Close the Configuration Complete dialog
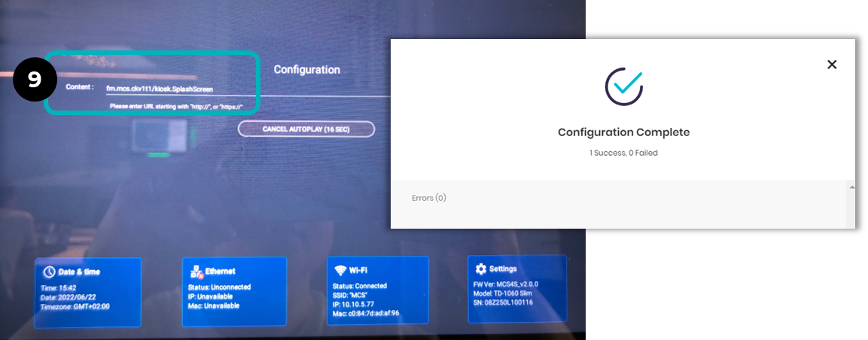Image resolution: width=868 pixels, height=340 pixels. pyautogui.click(x=831, y=64)
